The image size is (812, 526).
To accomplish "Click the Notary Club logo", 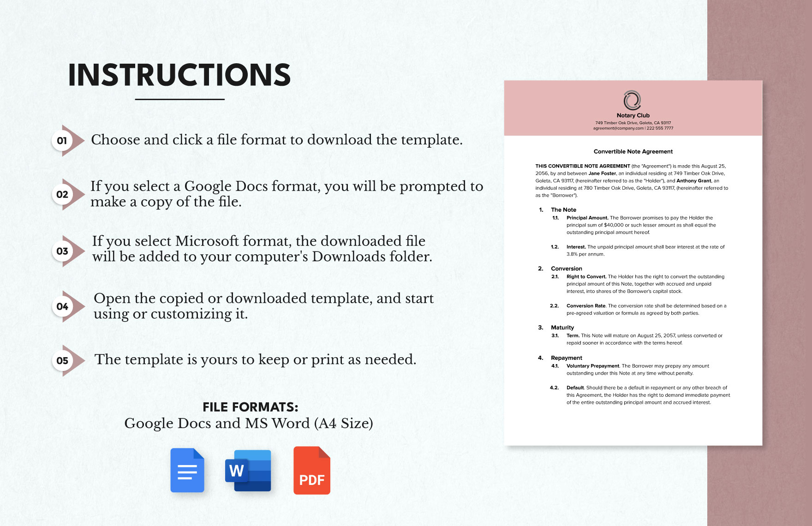I will (x=633, y=101).
